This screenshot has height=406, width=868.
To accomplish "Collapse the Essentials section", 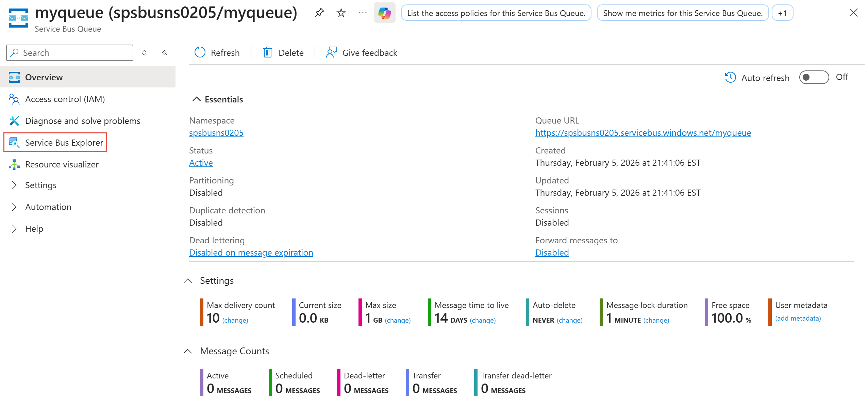I will pyautogui.click(x=197, y=99).
